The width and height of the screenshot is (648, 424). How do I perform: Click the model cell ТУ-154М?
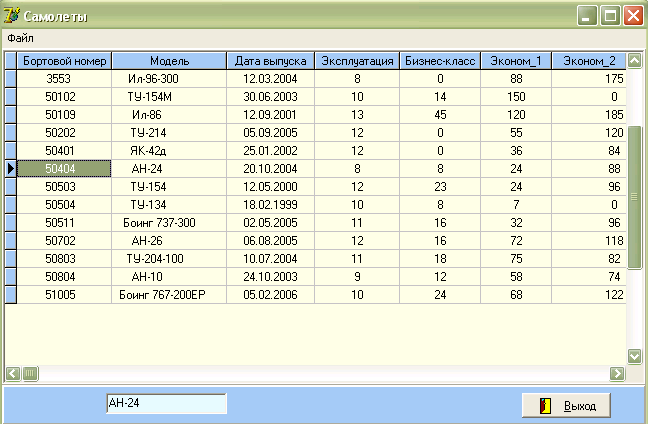point(169,97)
